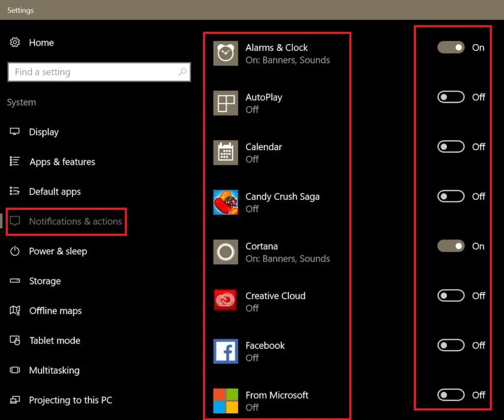Viewport: 504px width, 420px height.
Task: Select Notifications & actions section
Action: click(x=75, y=221)
